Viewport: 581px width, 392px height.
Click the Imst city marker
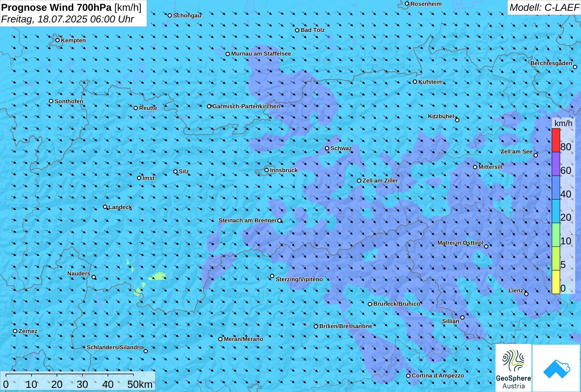click(x=139, y=178)
